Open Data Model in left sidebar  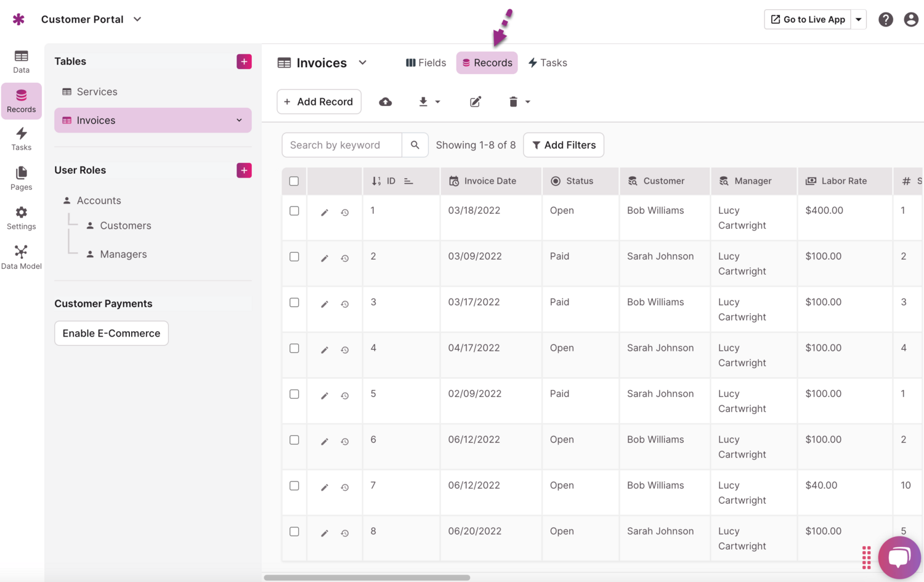[x=21, y=257]
